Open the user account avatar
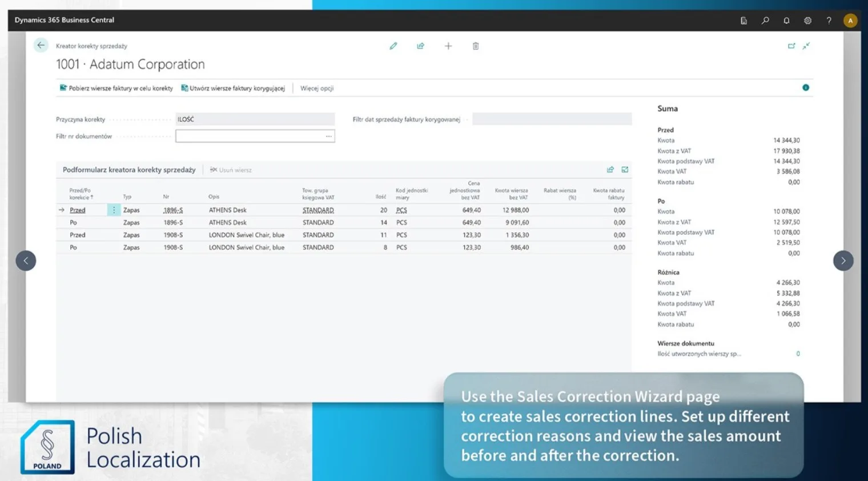Image resolution: width=868 pixels, height=481 pixels. coord(850,21)
